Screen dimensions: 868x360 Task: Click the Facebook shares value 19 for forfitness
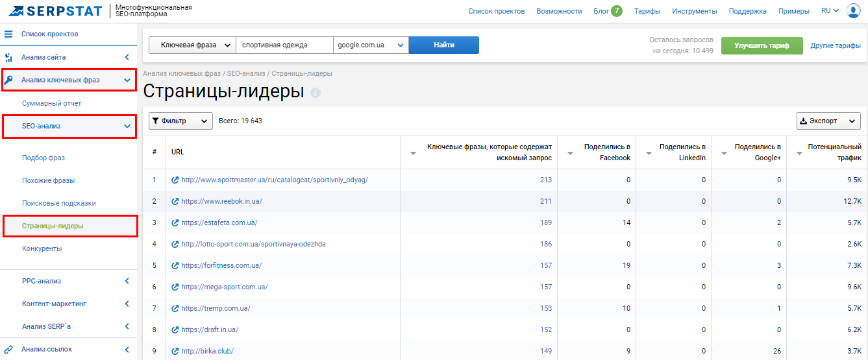(x=626, y=266)
